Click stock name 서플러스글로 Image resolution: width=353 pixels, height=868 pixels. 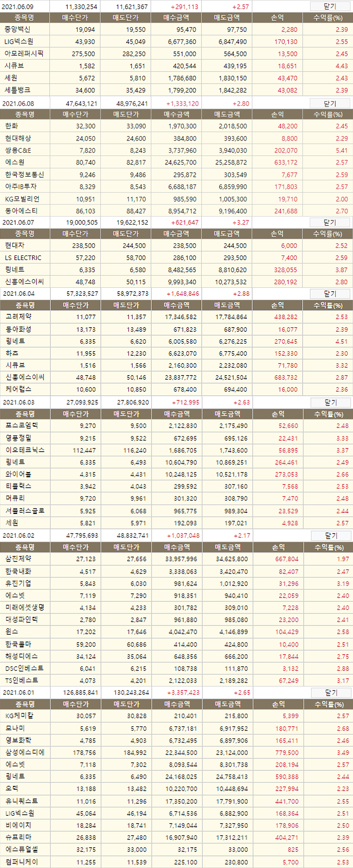click(x=25, y=511)
